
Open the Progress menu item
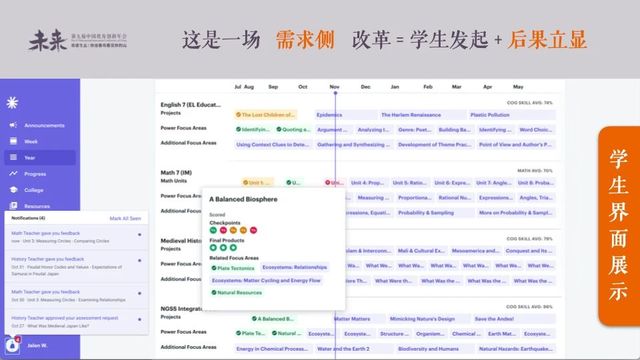(35, 174)
